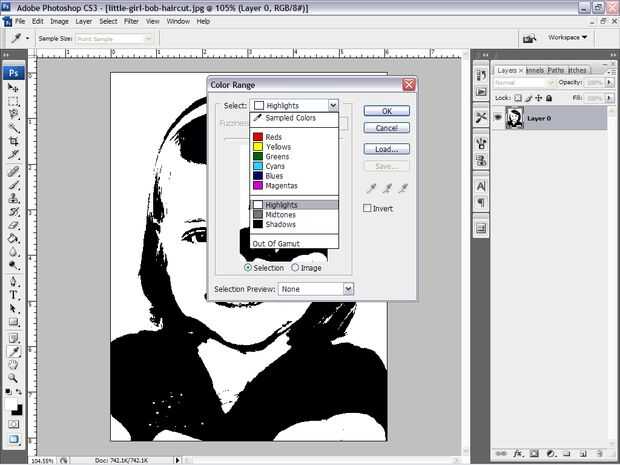Click the Layer 0 thumbnail

click(x=515, y=117)
